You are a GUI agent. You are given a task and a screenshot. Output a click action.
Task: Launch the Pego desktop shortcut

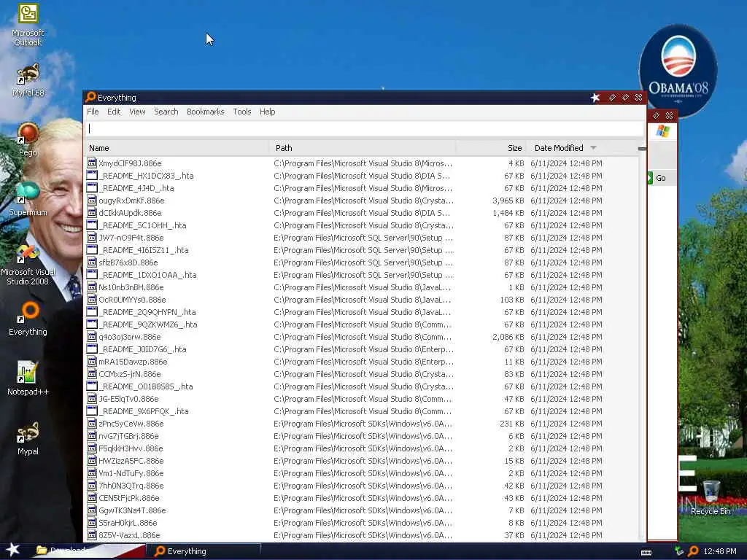28,139
